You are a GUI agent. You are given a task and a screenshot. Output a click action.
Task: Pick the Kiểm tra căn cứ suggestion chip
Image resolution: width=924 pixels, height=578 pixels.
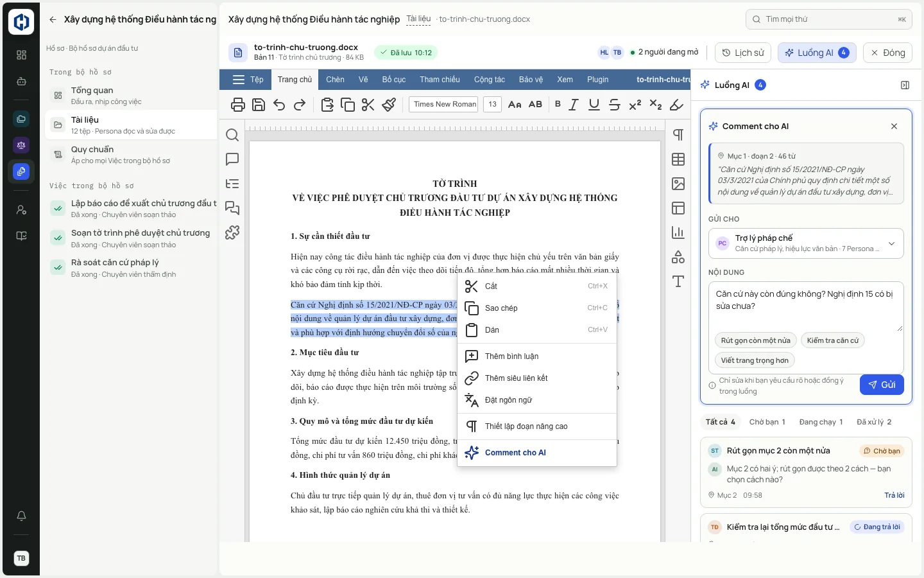[x=833, y=340]
